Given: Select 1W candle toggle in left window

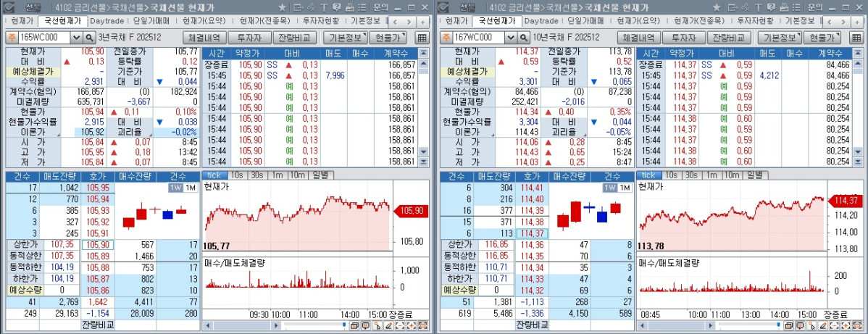Looking at the screenshot, I should coord(175,188).
